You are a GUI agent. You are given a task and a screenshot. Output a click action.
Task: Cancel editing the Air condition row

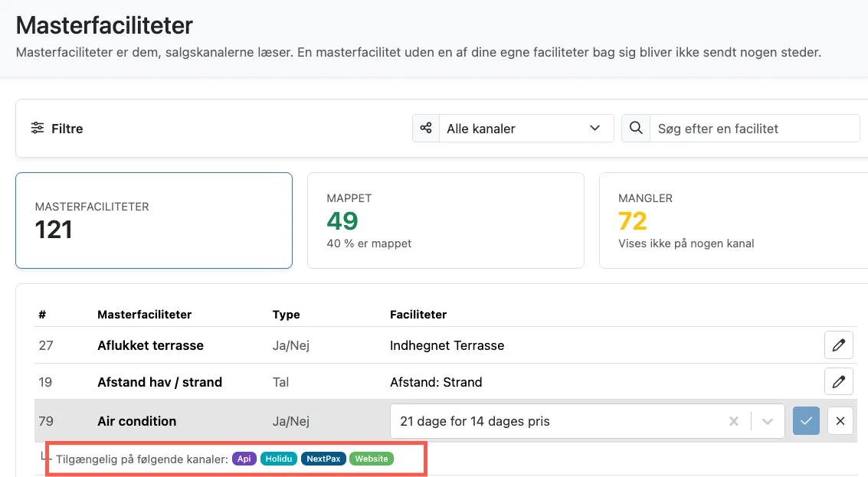tap(840, 421)
